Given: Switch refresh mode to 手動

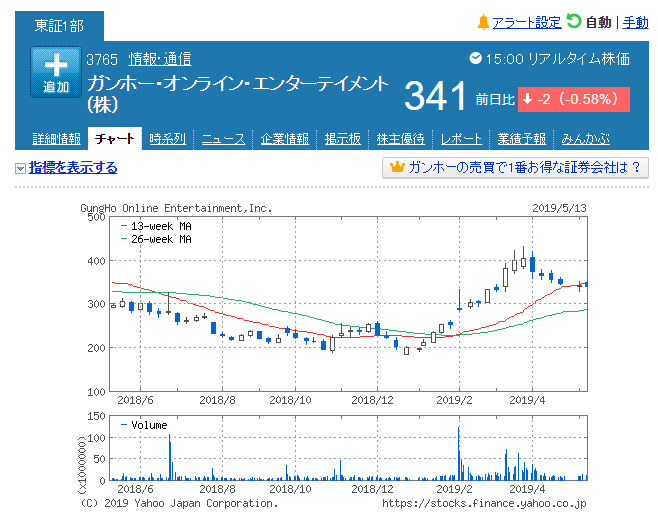Looking at the screenshot, I should pos(635,22).
